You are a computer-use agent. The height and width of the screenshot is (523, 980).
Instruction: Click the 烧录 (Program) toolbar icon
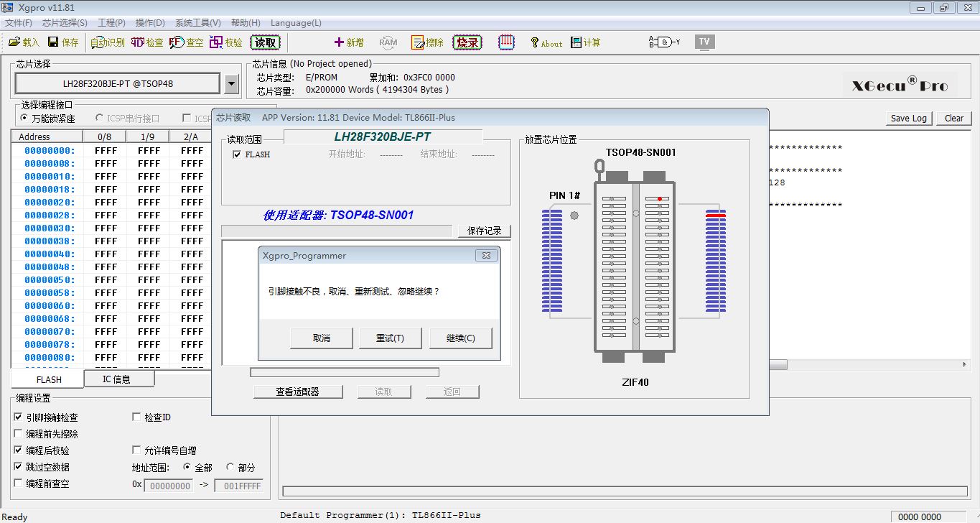pos(467,42)
